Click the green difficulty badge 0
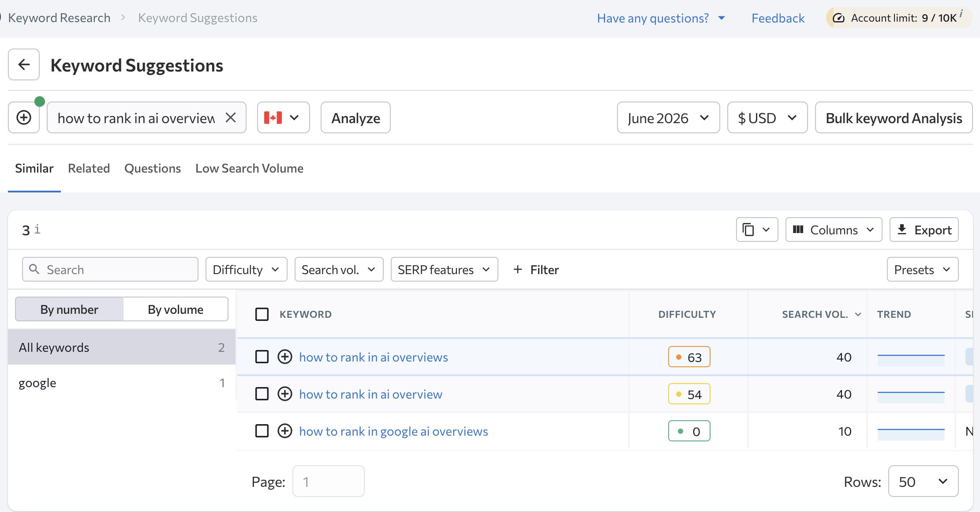 [689, 431]
